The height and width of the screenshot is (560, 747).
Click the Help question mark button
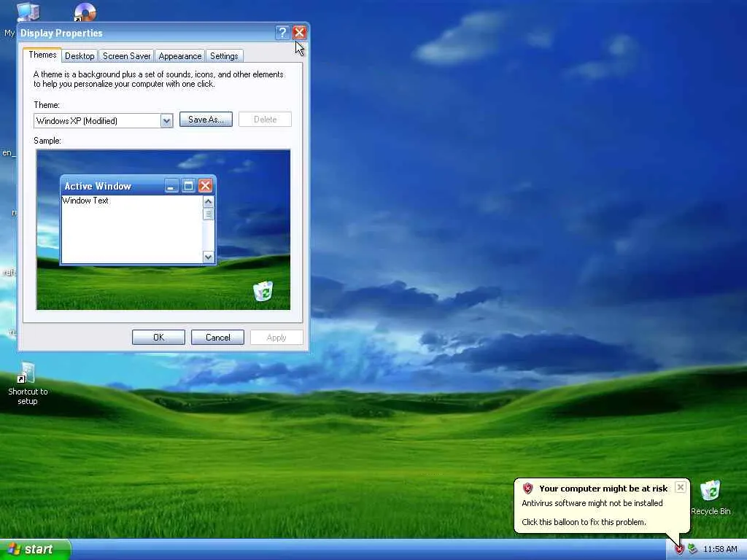[x=282, y=32]
